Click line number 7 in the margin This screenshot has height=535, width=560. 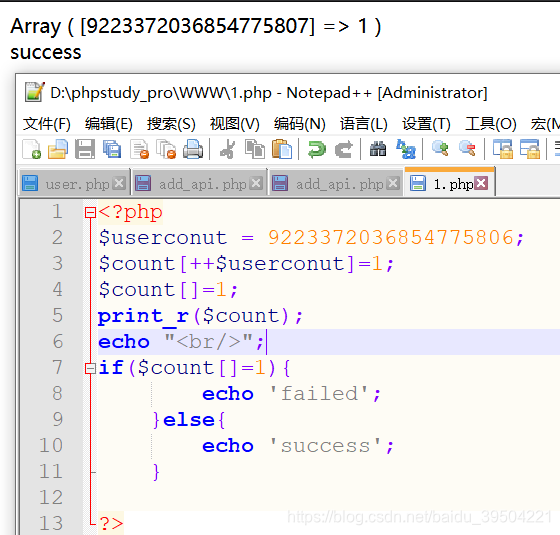(x=58, y=368)
